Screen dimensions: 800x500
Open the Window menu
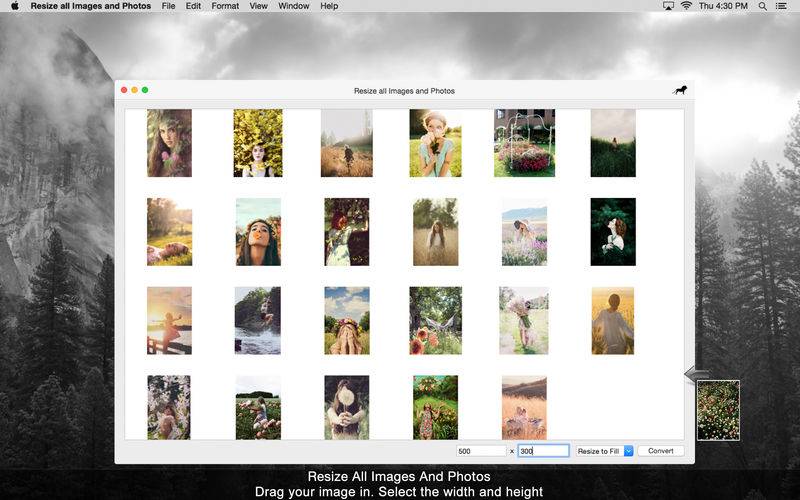293,6
